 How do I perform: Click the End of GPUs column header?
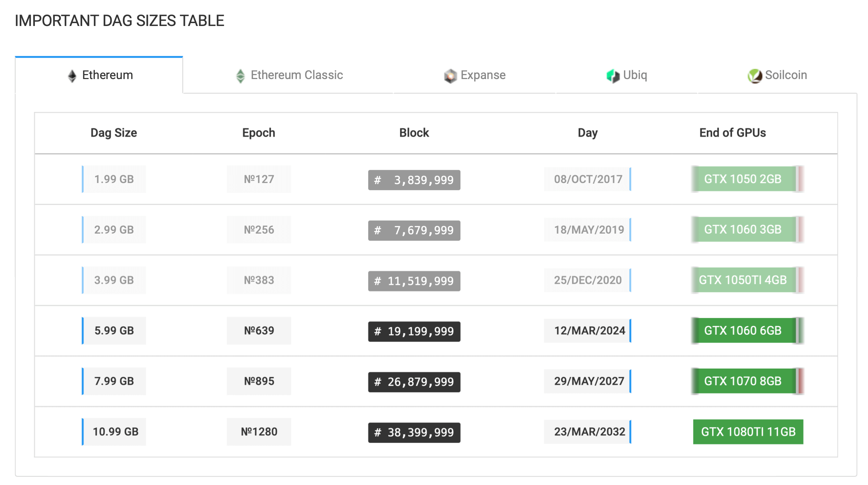click(x=732, y=133)
